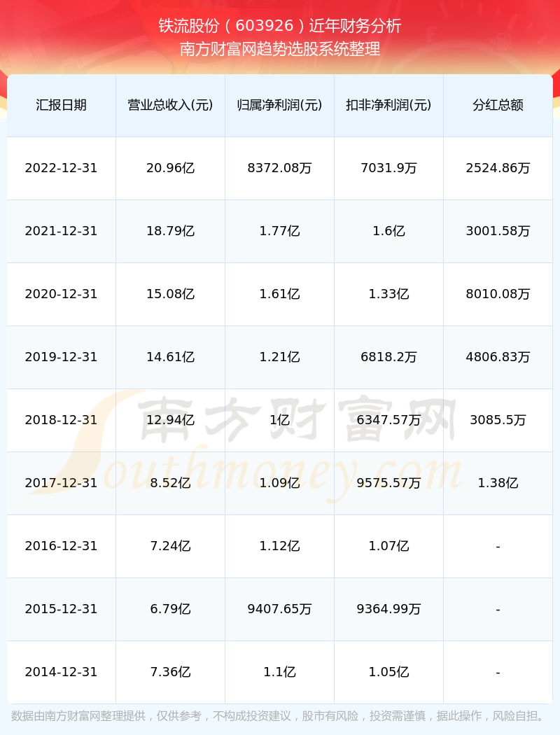Select date cell 2018-12-31

click(x=62, y=420)
